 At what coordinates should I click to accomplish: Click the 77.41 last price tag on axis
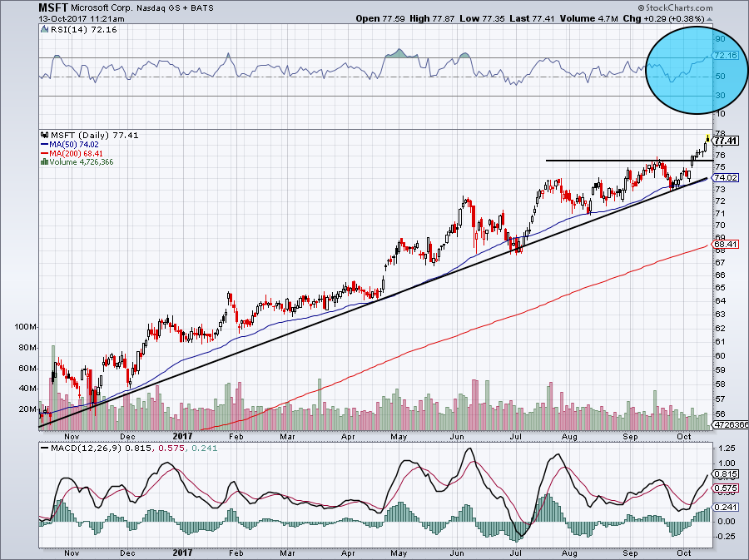point(726,141)
